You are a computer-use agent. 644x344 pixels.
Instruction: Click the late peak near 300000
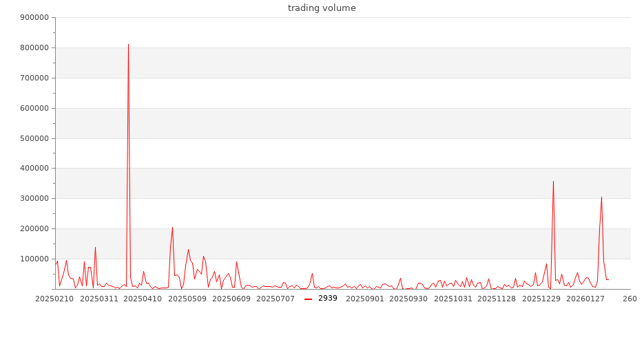[x=601, y=197]
